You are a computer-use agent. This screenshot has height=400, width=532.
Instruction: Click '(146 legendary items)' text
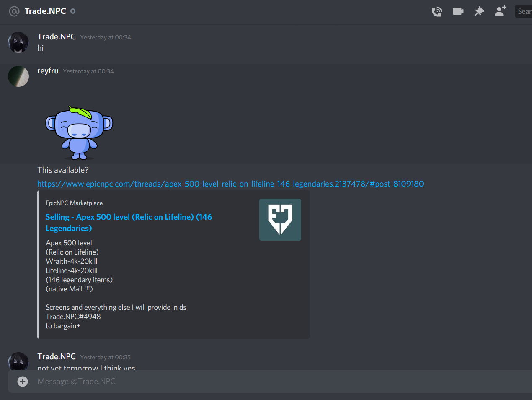pos(79,280)
